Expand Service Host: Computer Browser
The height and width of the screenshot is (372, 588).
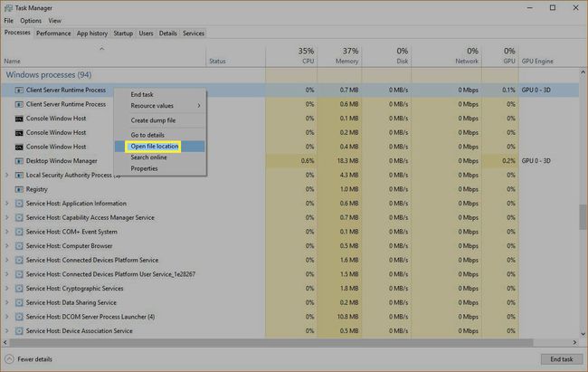6,246
